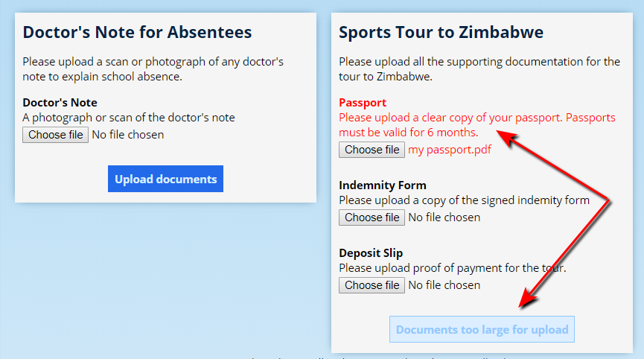
Task: Click 'No file chosen' beside Doctor's Note
Action: [127, 135]
